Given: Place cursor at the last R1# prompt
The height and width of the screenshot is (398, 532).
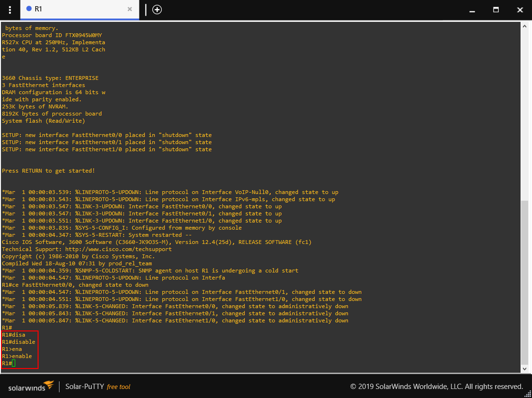Looking at the screenshot, I should [14, 363].
